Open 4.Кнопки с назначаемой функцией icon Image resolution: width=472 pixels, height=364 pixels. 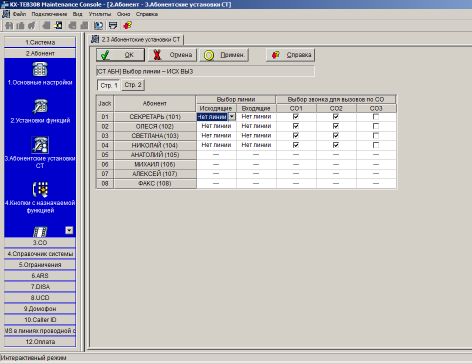pos(40,189)
